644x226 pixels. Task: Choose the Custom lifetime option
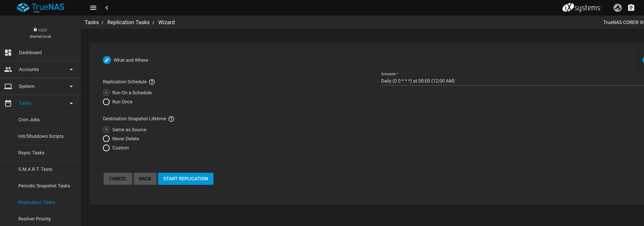click(106, 148)
